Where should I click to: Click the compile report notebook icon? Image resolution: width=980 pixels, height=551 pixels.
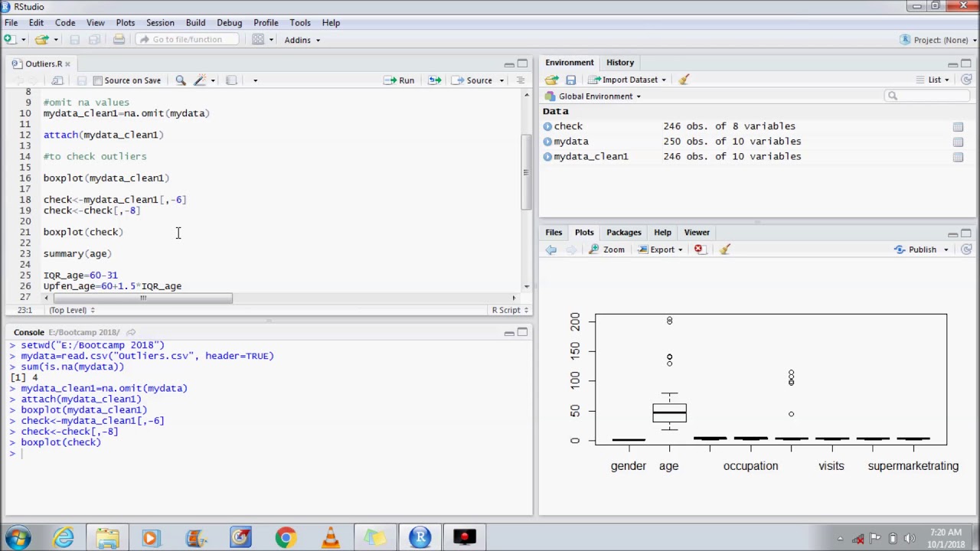pos(231,80)
